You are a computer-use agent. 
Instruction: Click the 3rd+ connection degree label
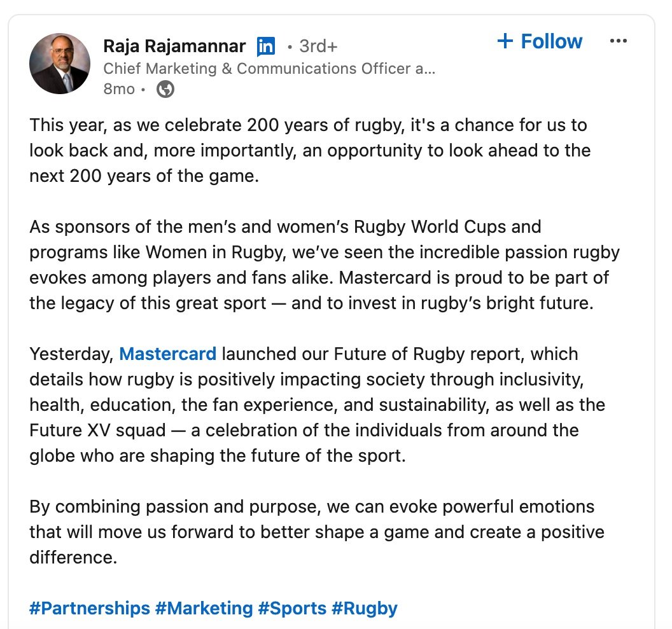tap(316, 46)
